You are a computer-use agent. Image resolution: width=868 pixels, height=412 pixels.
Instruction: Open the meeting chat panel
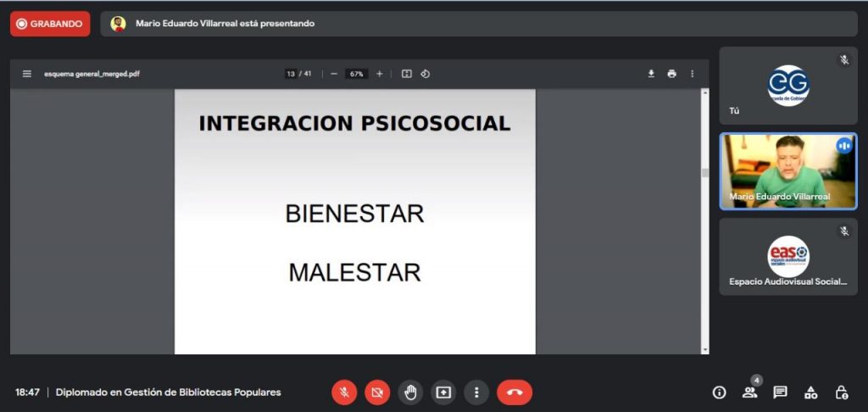(x=780, y=392)
